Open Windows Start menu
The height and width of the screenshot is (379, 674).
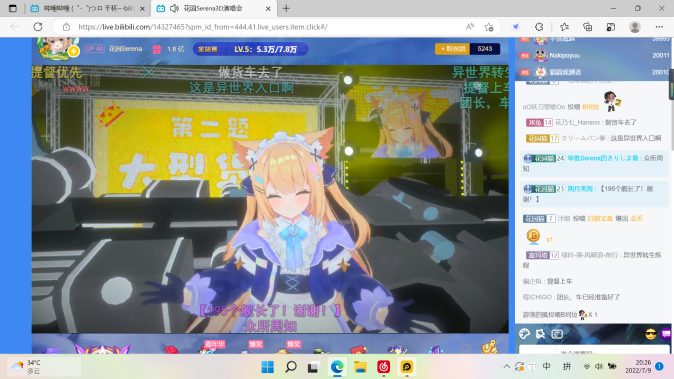tap(267, 367)
